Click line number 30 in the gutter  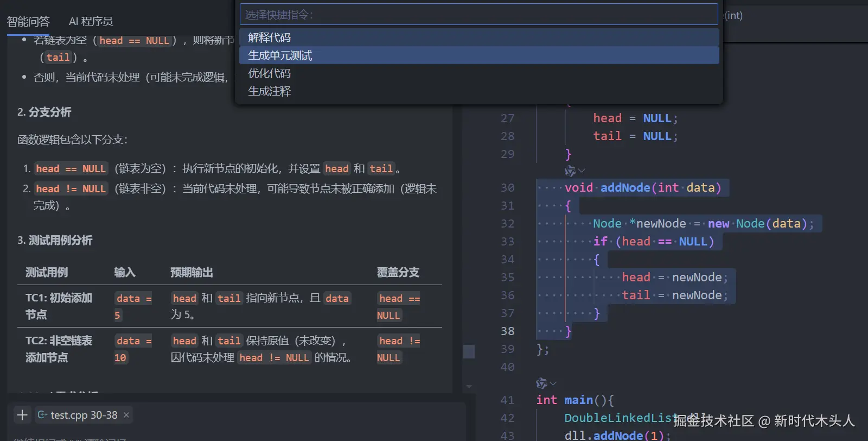(507, 188)
